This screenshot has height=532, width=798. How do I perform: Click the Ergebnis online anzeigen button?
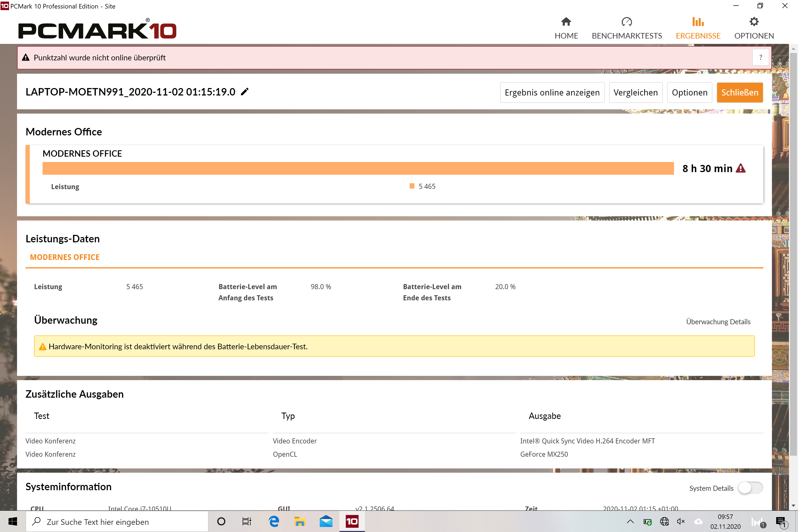552,92
